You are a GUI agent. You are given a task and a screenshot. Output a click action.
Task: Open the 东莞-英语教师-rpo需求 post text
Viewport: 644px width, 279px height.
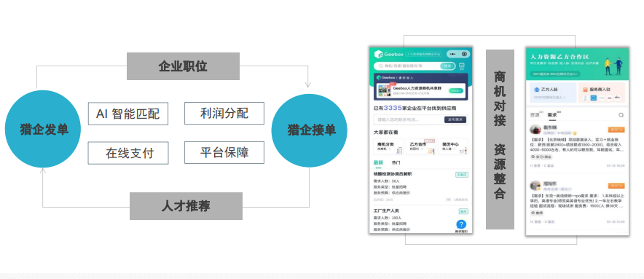(x=577, y=201)
